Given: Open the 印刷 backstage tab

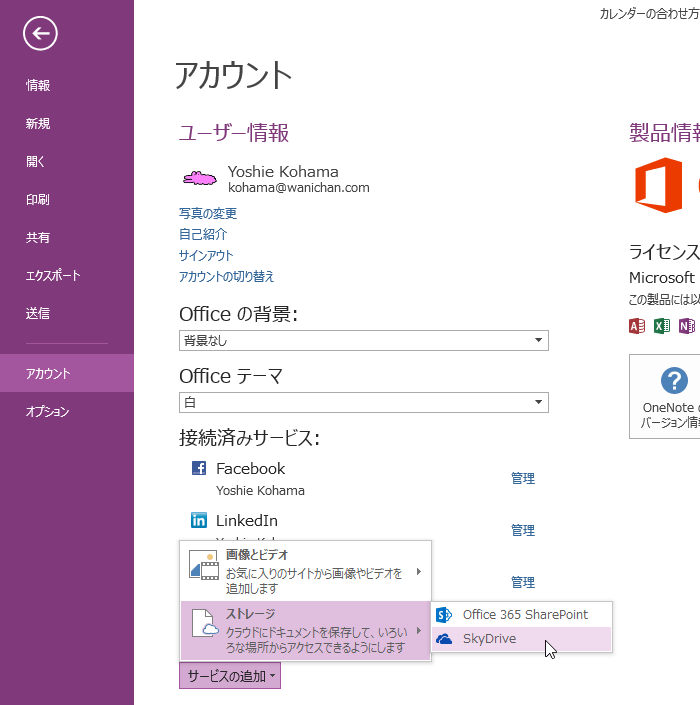Looking at the screenshot, I should [x=67, y=199].
